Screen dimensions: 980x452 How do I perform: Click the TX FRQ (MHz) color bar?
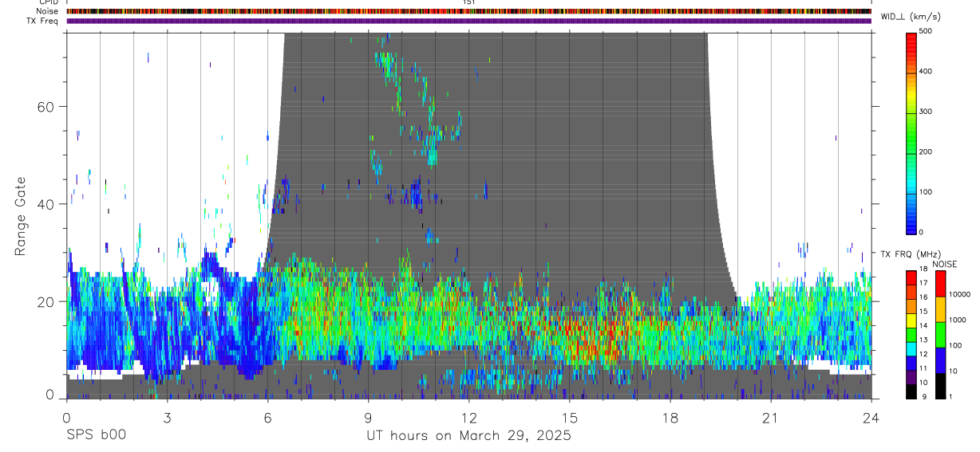[911, 334]
